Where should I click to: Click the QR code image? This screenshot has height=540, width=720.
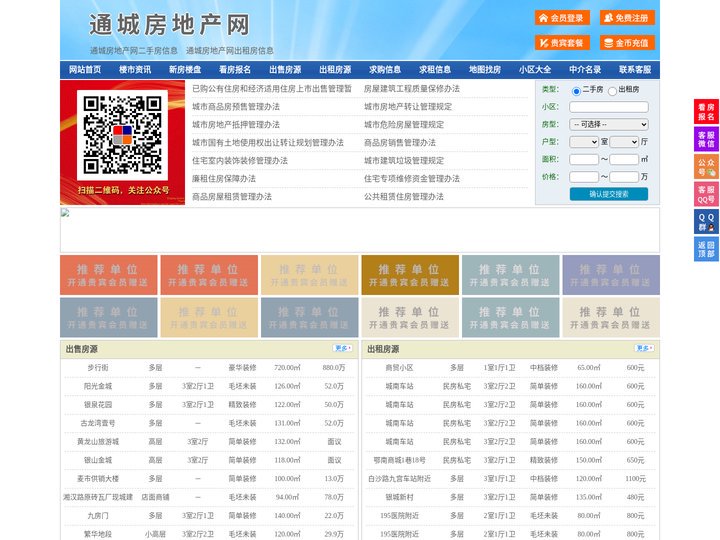[122, 135]
